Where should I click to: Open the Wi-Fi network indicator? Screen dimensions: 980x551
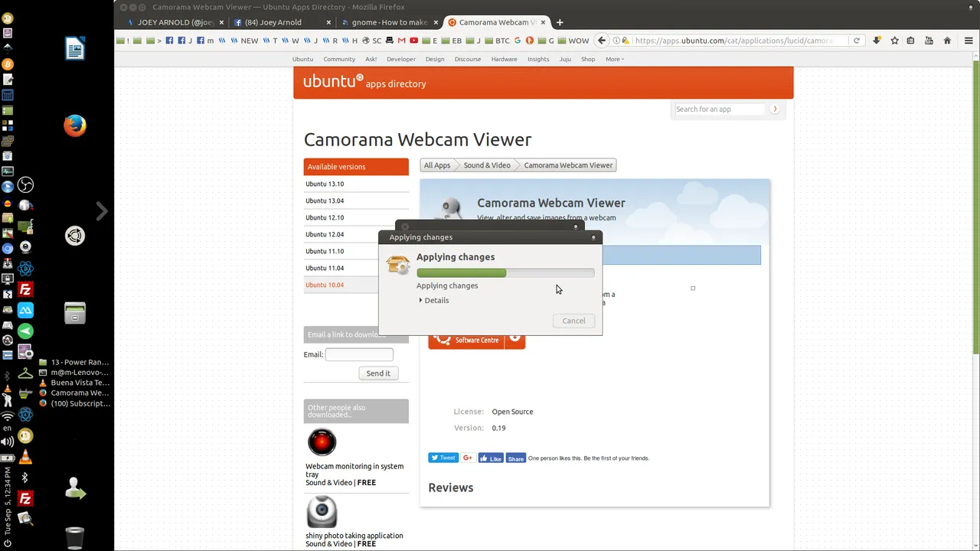(x=8, y=416)
